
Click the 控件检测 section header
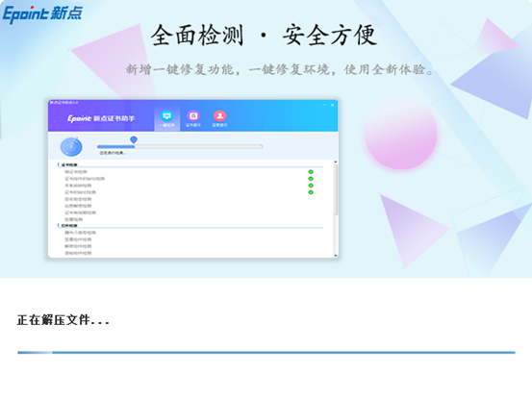[x=69, y=225]
